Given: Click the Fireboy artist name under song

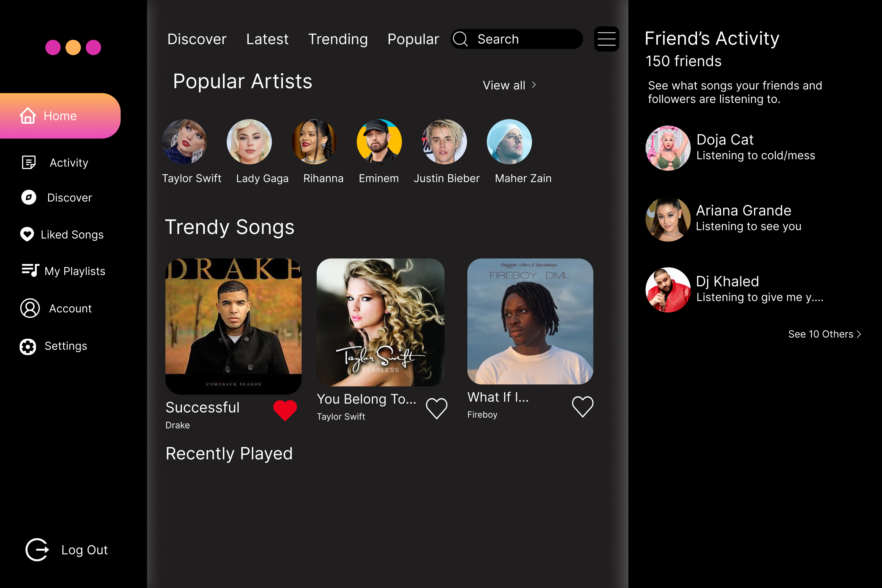Looking at the screenshot, I should (x=482, y=415).
